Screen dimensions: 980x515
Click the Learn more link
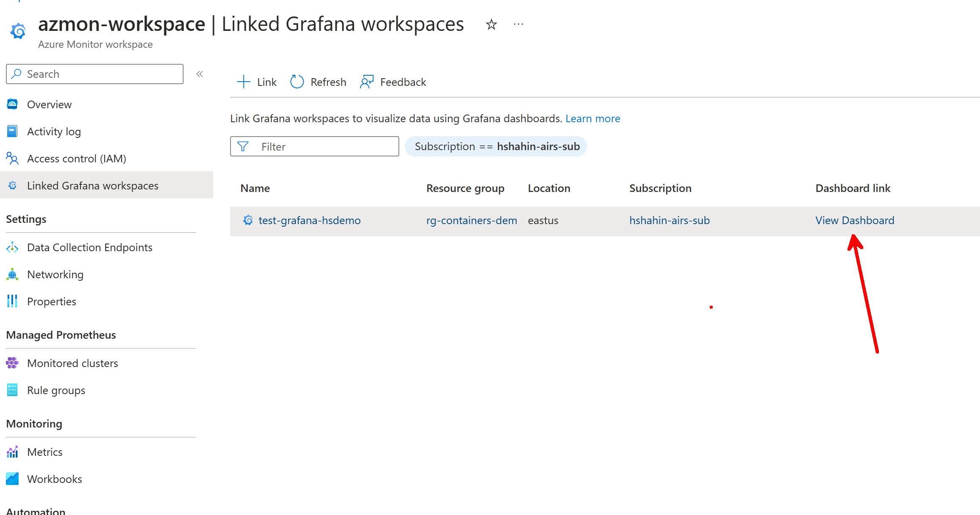[x=593, y=118]
